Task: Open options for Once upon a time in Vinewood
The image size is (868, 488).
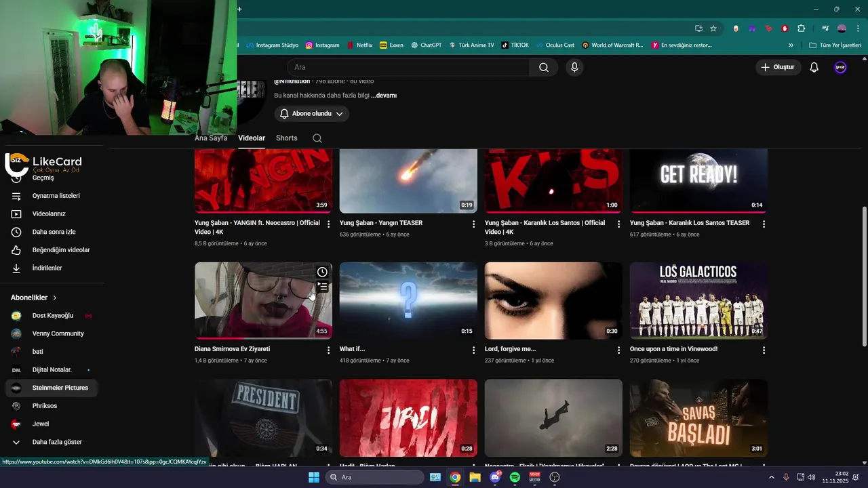Action: 764,350
